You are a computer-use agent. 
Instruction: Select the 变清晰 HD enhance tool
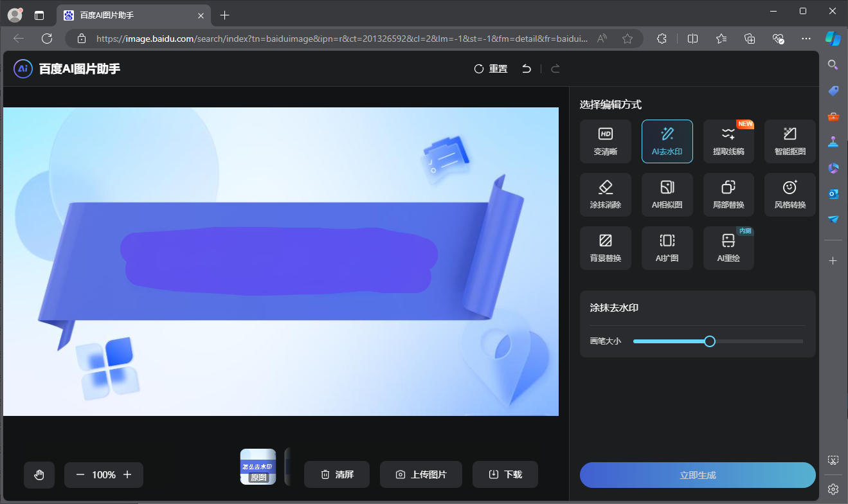coord(605,141)
